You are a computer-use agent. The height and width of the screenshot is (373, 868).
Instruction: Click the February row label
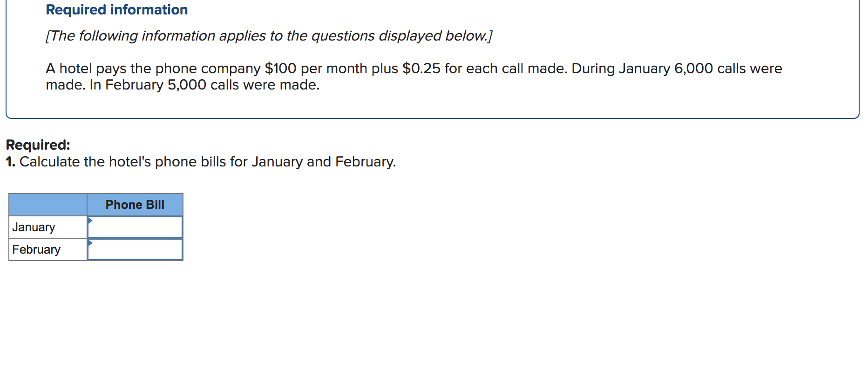tap(36, 249)
